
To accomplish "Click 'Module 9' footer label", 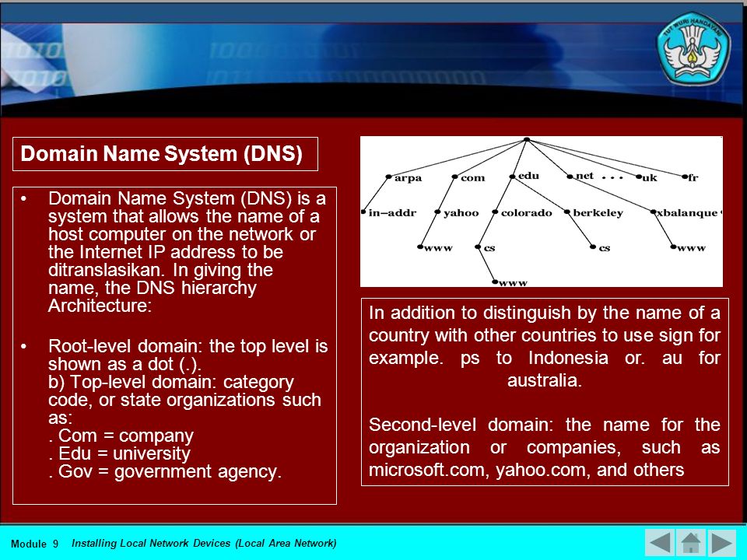I will click(35, 544).
